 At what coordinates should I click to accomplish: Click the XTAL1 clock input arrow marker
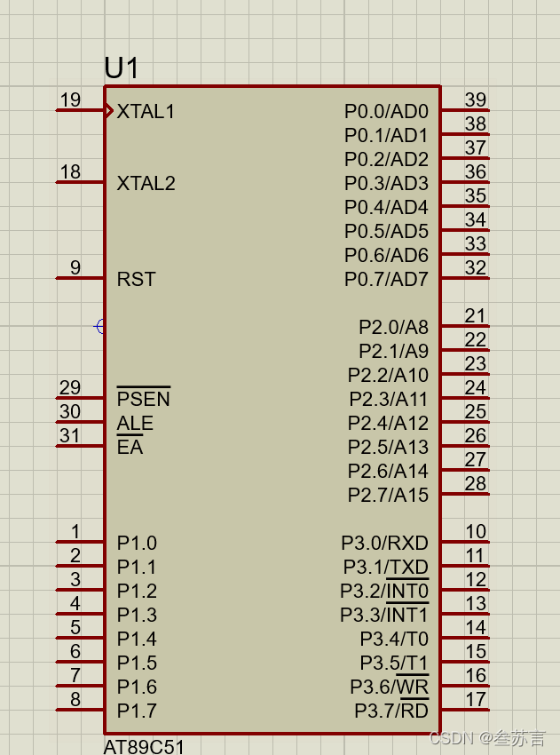[109, 111]
